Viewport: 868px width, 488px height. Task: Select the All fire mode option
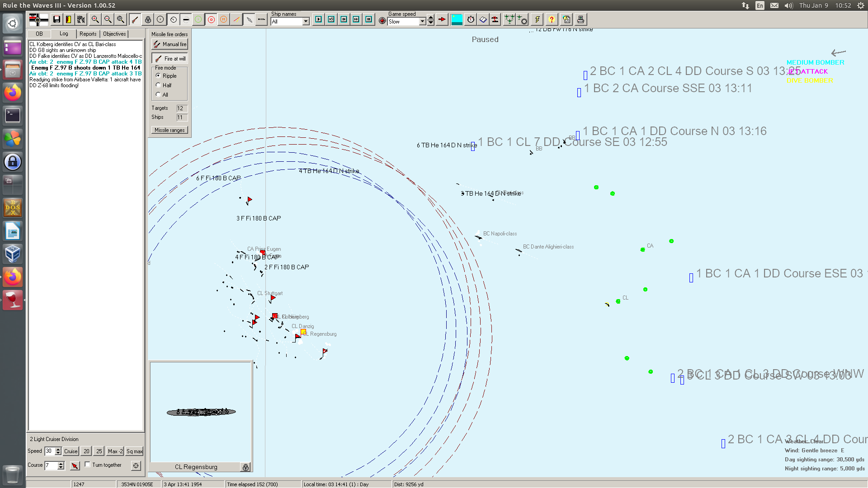pos(158,94)
